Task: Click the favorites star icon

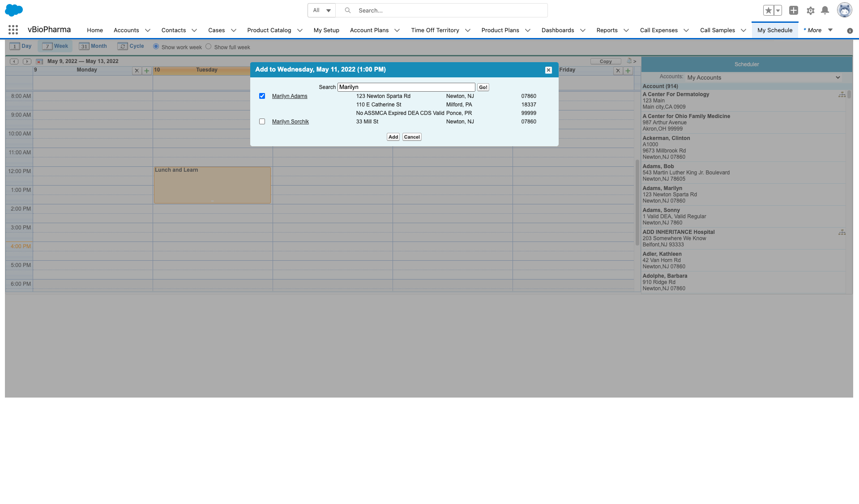Action: [x=768, y=10]
